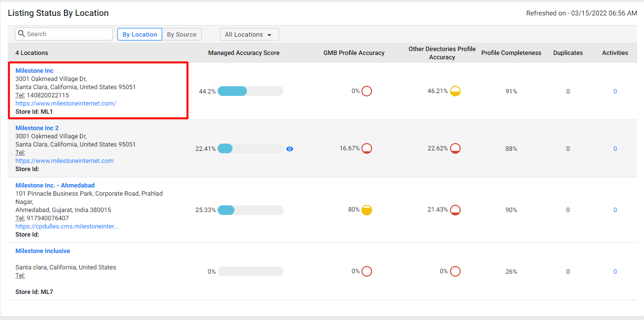This screenshot has width=644, height=320.
Task: Click Santa clara, California, United States address
Action: pos(65,267)
